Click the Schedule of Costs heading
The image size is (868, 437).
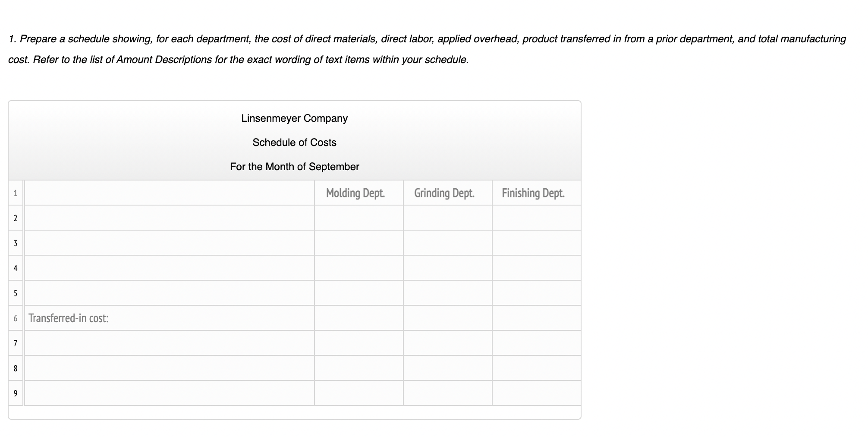coord(295,142)
